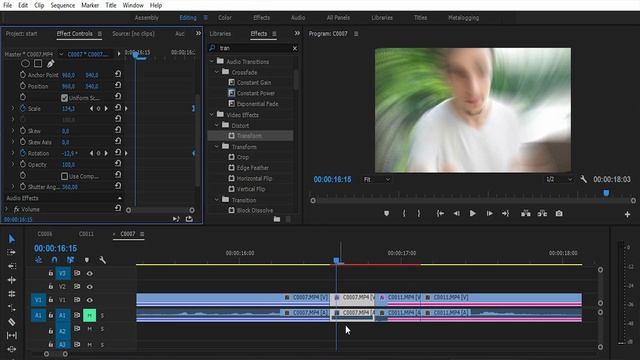Viewport: 640px width, 360px height.
Task: Open the program monitor settings wrench
Action: [x=583, y=179]
